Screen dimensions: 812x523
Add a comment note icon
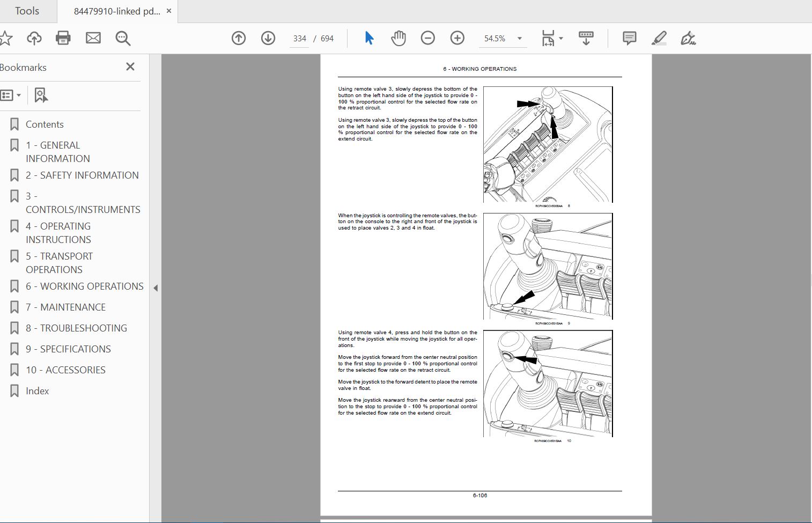(x=629, y=38)
